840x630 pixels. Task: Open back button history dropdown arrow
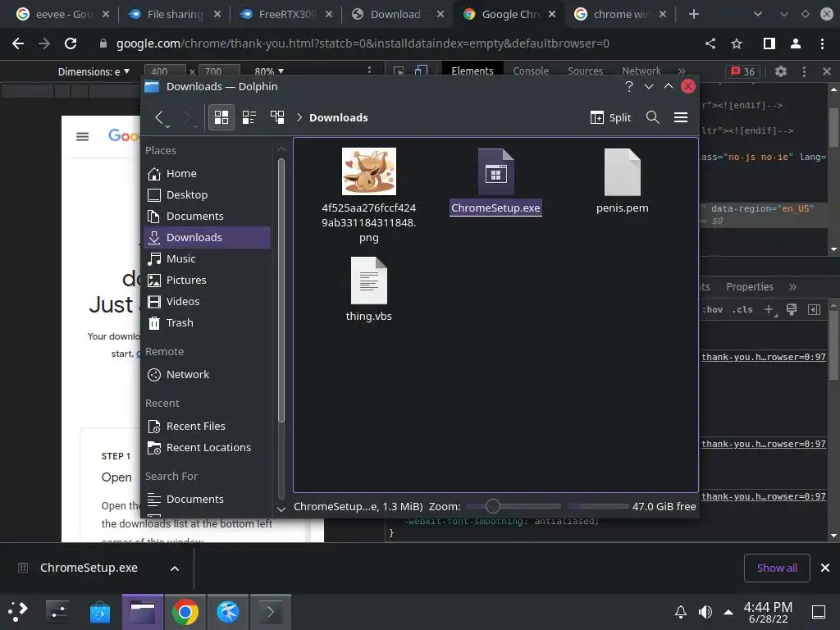(168, 126)
